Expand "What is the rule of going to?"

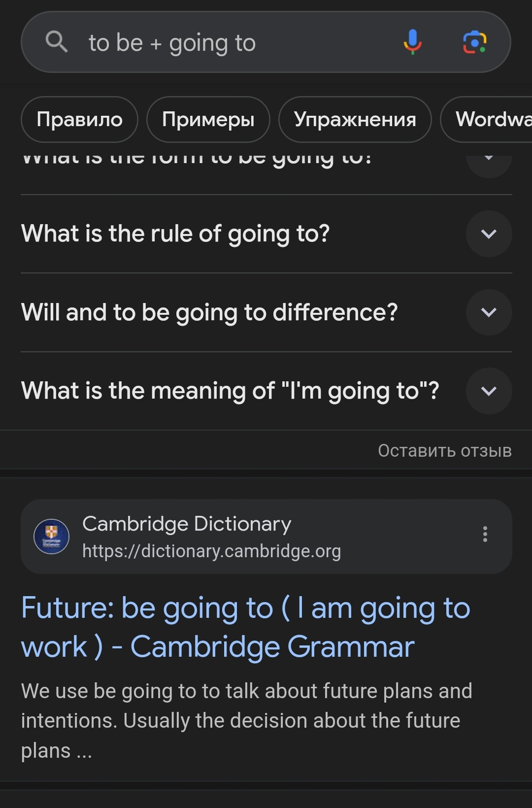[x=489, y=234]
